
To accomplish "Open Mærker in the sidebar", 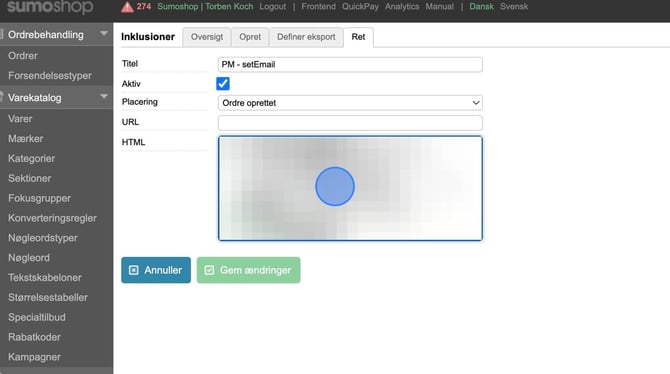I will [x=26, y=138].
